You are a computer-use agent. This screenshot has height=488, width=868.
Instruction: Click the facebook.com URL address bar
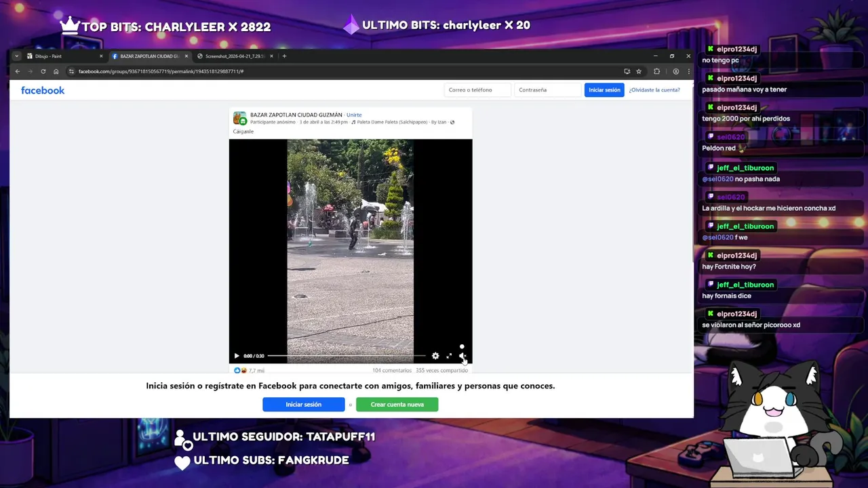pyautogui.click(x=161, y=71)
